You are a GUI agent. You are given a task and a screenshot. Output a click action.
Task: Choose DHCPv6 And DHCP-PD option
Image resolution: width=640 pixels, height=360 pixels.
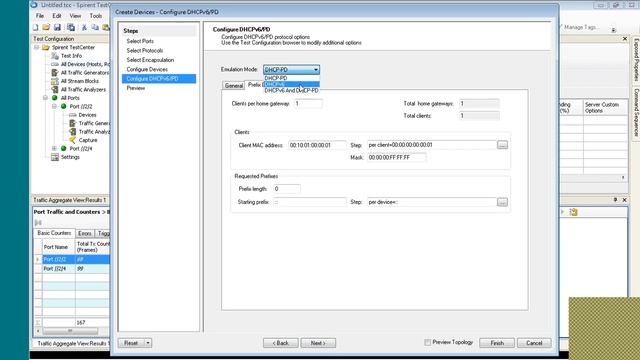(x=291, y=91)
